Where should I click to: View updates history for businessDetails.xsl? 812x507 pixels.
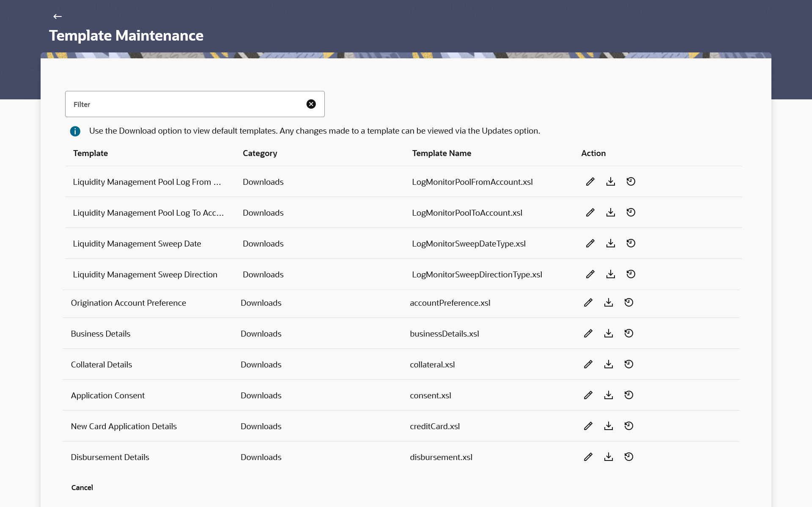pyautogui.click(x=628, y=334)
